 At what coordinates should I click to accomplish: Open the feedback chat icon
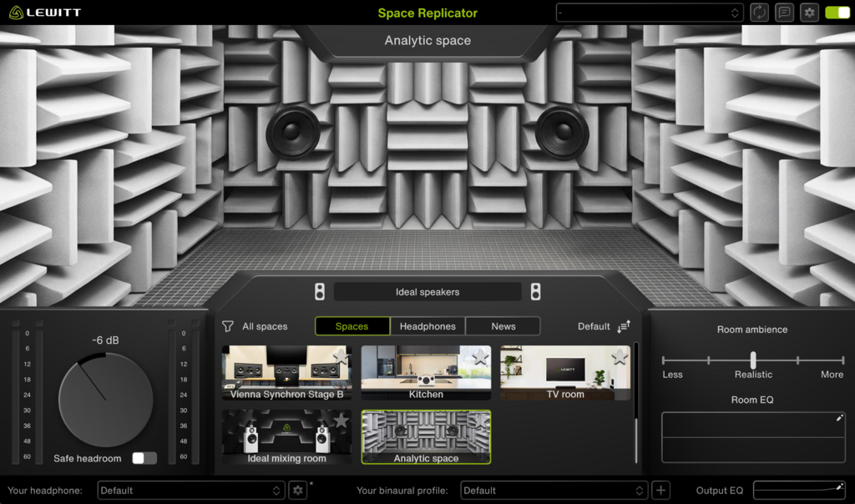[784, 13]
